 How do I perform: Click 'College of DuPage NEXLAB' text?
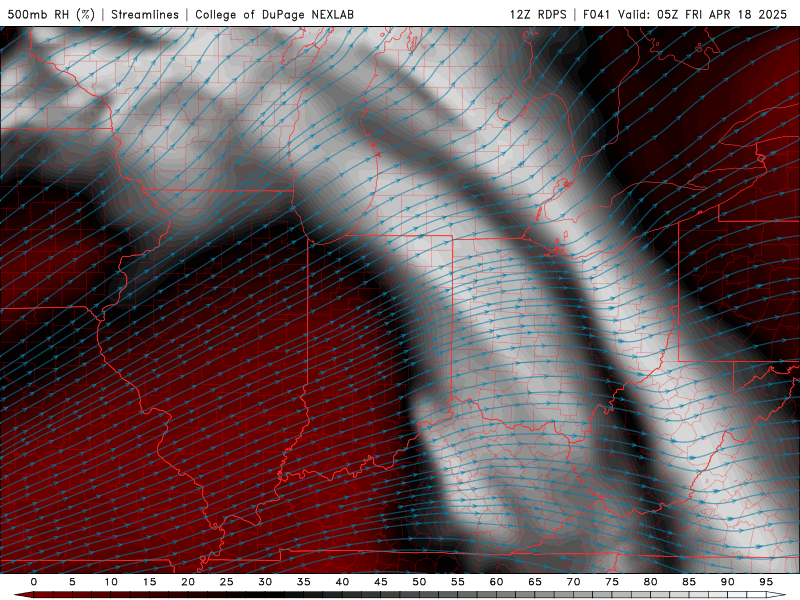pos(274,14)
